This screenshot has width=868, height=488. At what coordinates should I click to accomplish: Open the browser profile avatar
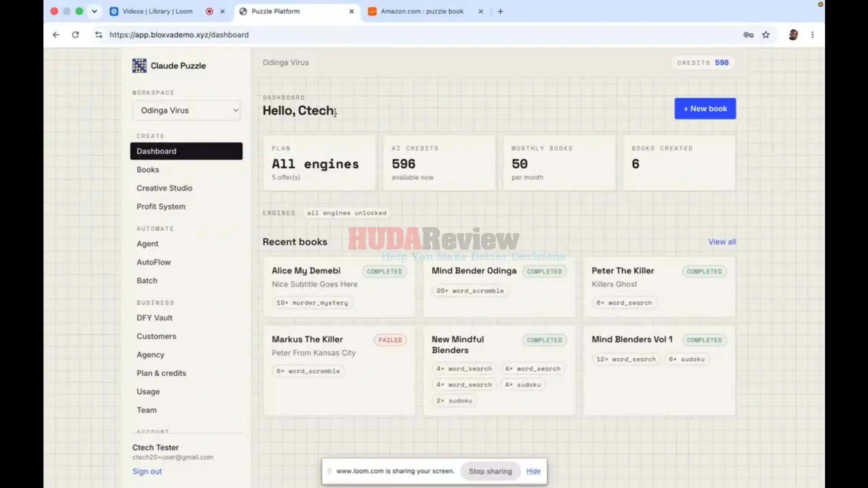pyautogui.click(x=793, y=35)
